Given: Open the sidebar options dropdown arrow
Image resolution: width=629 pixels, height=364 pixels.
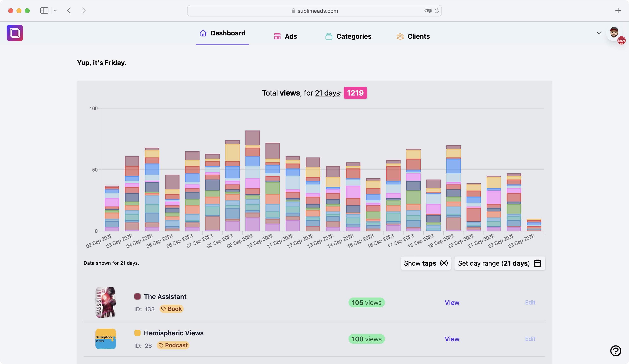Looking at the screenshot, I should (x=55, y=10).
